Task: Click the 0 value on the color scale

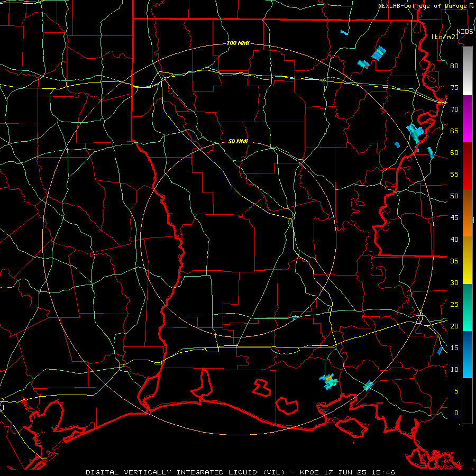Action: (x=456, y=413)
